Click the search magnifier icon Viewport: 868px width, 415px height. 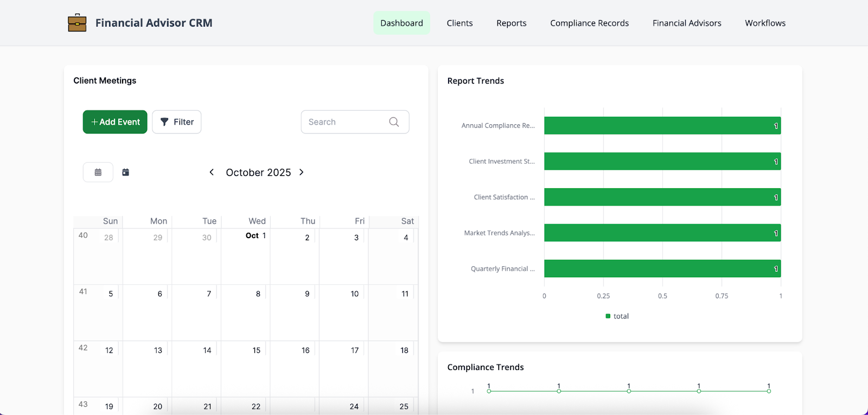394,122
